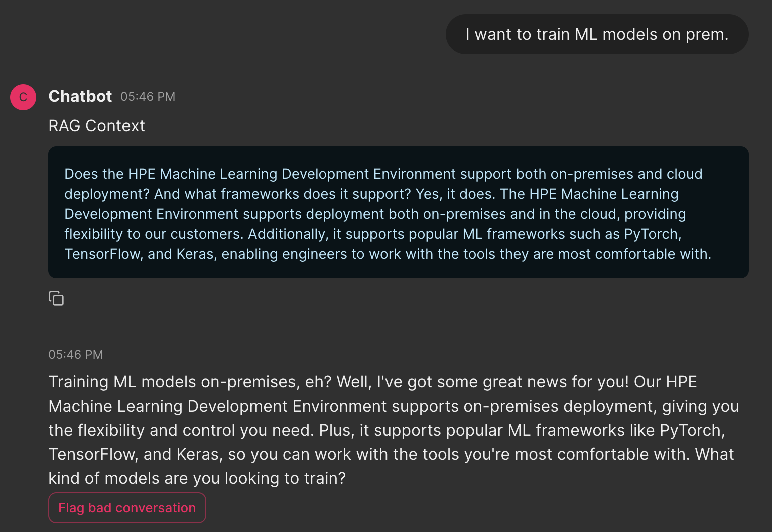Click the 'PyTorch' word in the chatbot reply
Screen dimensions: 772x532
click(692, 430)
